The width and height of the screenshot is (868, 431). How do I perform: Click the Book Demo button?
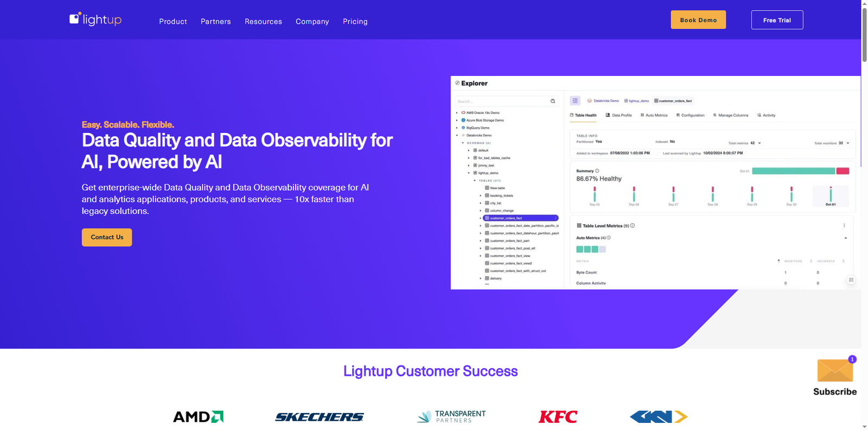coord(698,20)
